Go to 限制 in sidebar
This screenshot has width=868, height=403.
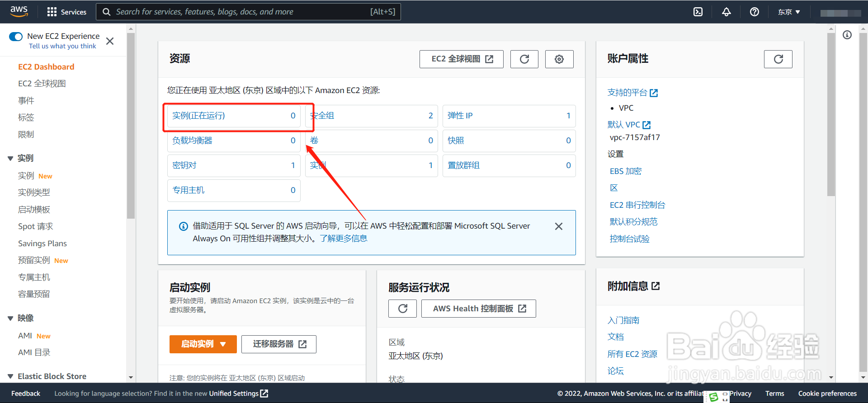26,135
